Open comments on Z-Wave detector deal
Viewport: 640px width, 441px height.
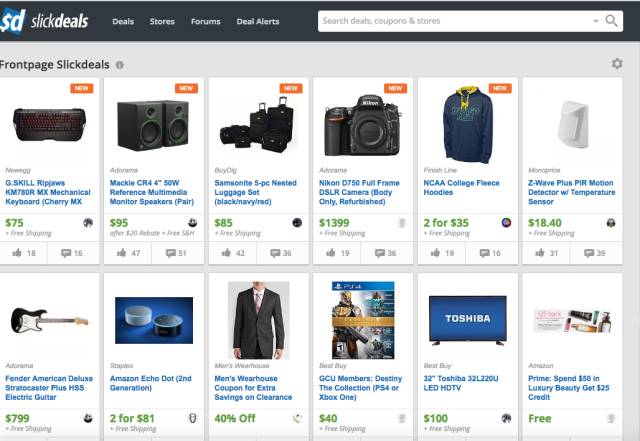click(x=595, y=253)
